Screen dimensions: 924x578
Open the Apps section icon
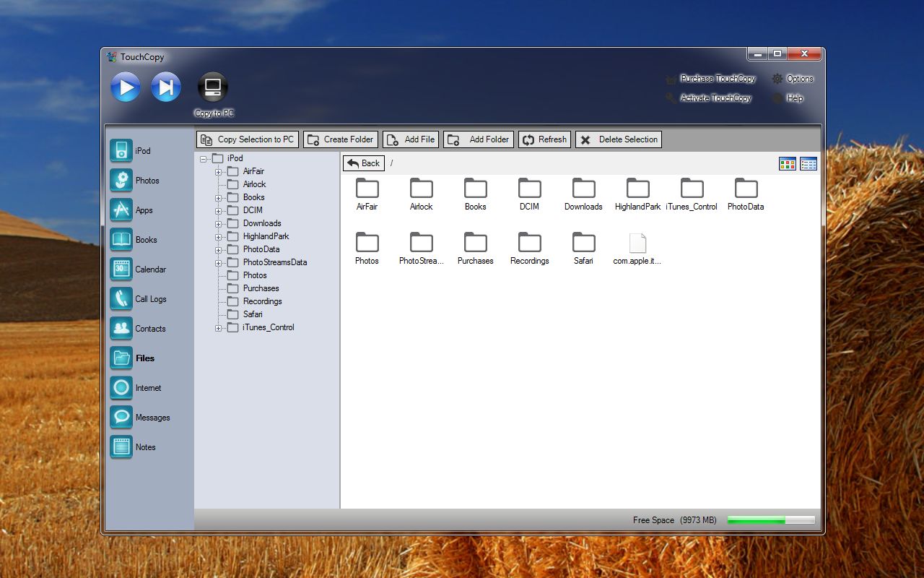121,210
